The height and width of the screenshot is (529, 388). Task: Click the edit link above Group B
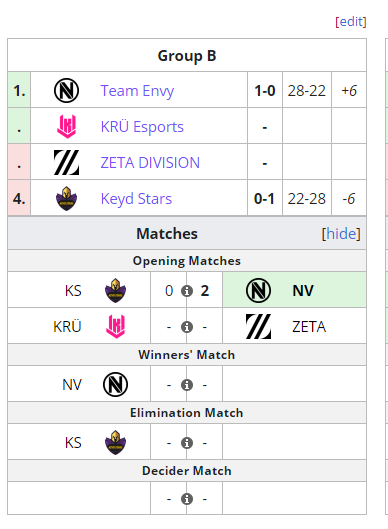[351, 22]
